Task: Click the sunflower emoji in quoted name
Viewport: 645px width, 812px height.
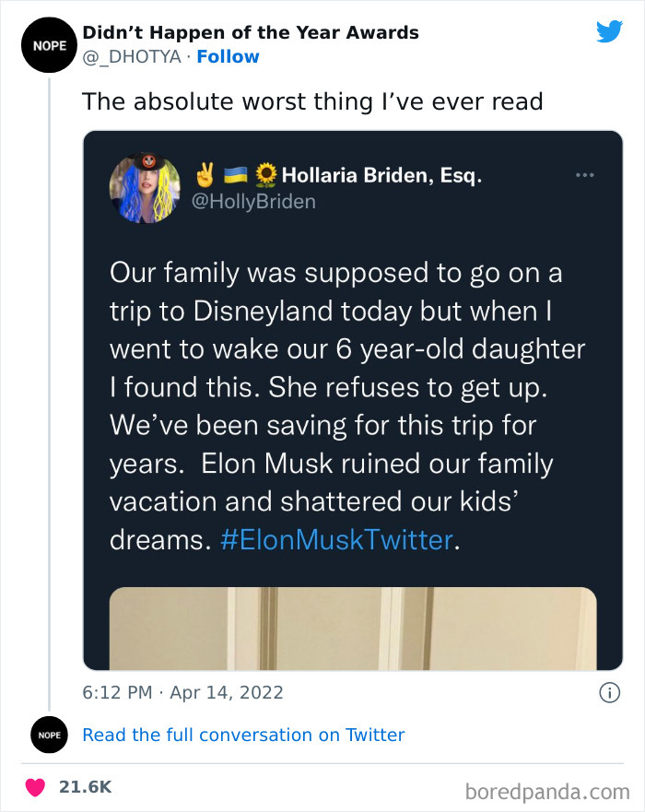Action: click(266, 173)
